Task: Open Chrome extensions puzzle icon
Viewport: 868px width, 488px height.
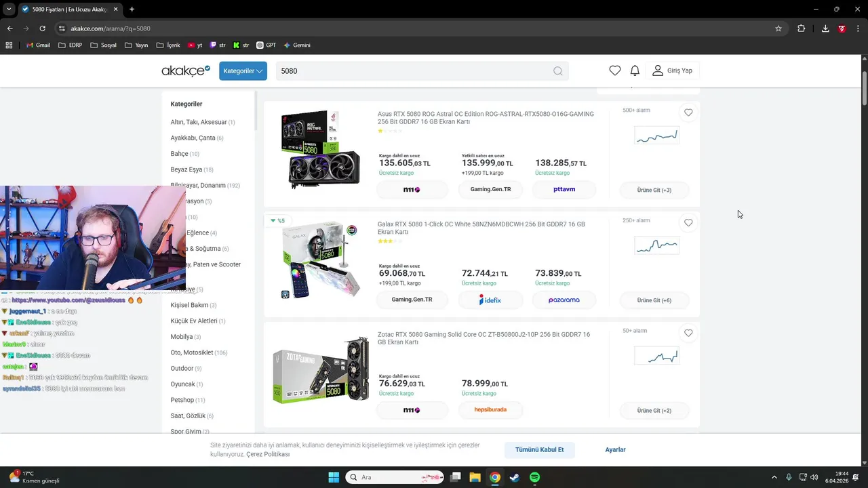Action: tap(801, 28)
